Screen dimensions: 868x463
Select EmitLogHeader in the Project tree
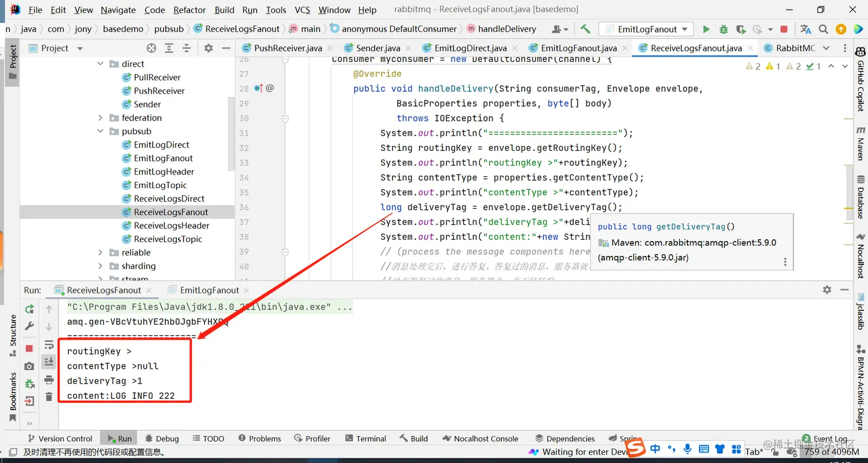point(164,172)
